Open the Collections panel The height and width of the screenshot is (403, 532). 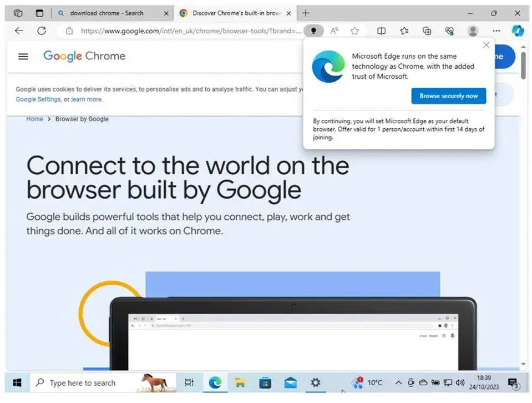427,31
